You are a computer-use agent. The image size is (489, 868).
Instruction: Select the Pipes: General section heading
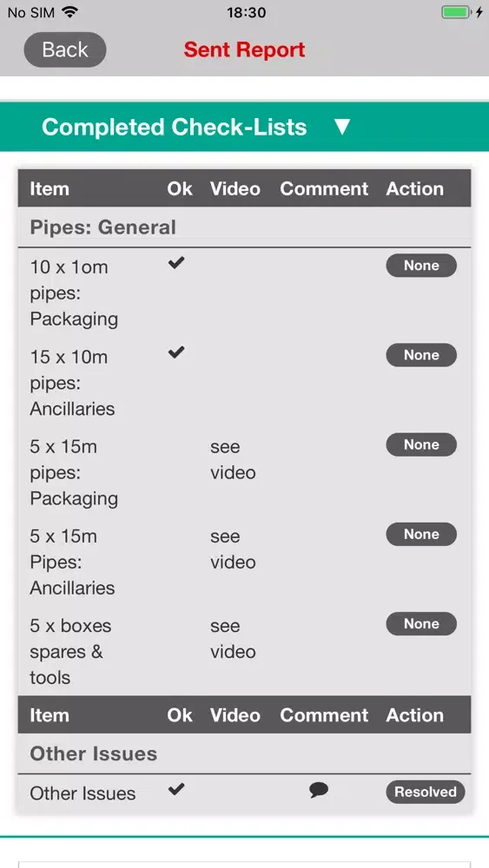pos(103,227)
